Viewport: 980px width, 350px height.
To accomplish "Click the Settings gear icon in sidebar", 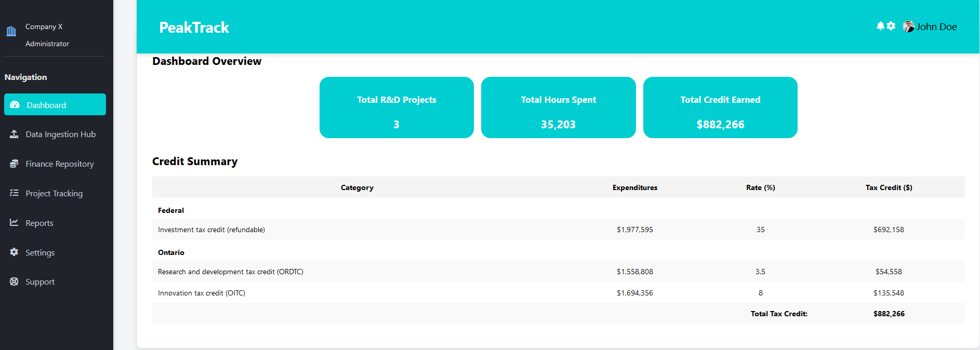I will coord(14,252).
